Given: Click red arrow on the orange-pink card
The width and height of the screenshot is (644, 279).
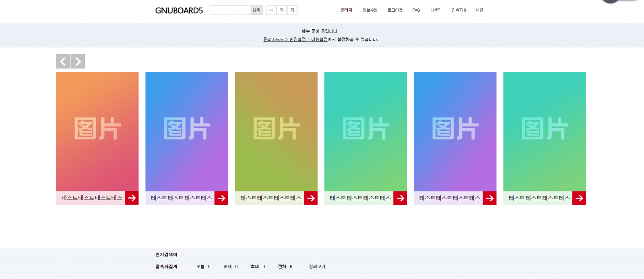Looking at the screenshot, I should point(132,198).
